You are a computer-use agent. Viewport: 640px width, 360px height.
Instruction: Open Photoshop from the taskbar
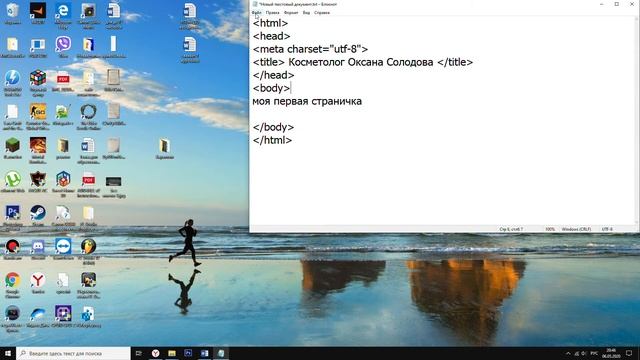pos(188,353)
